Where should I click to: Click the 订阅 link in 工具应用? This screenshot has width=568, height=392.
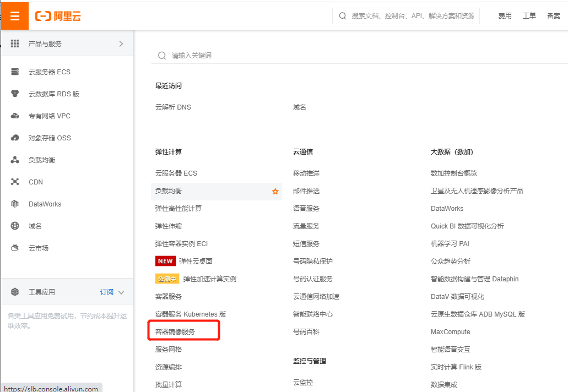107,292
